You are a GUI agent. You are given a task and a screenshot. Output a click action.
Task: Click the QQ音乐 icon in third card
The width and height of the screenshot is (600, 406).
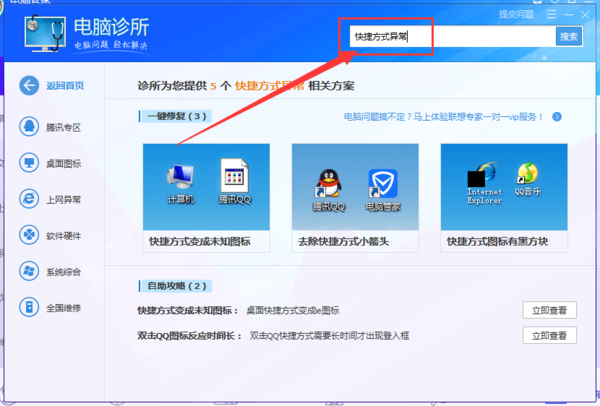point(527,173)
